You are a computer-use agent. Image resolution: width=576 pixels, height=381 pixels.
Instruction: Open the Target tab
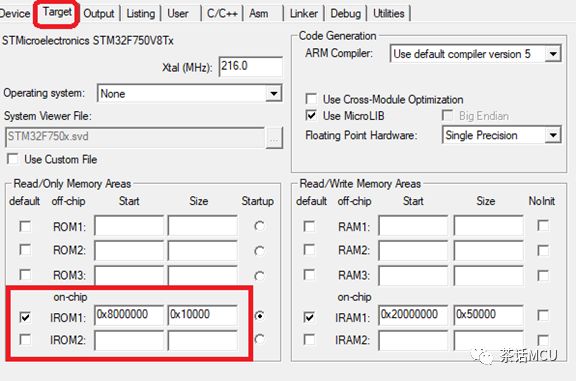click(57, 12)
